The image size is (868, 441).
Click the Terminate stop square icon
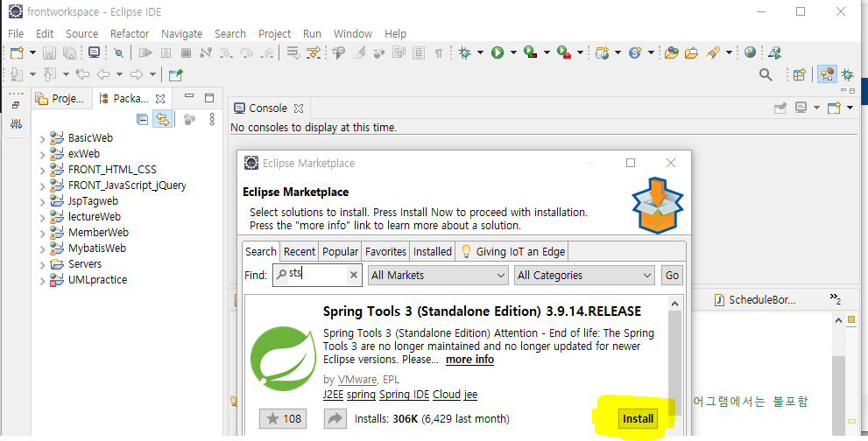point(186,52)
